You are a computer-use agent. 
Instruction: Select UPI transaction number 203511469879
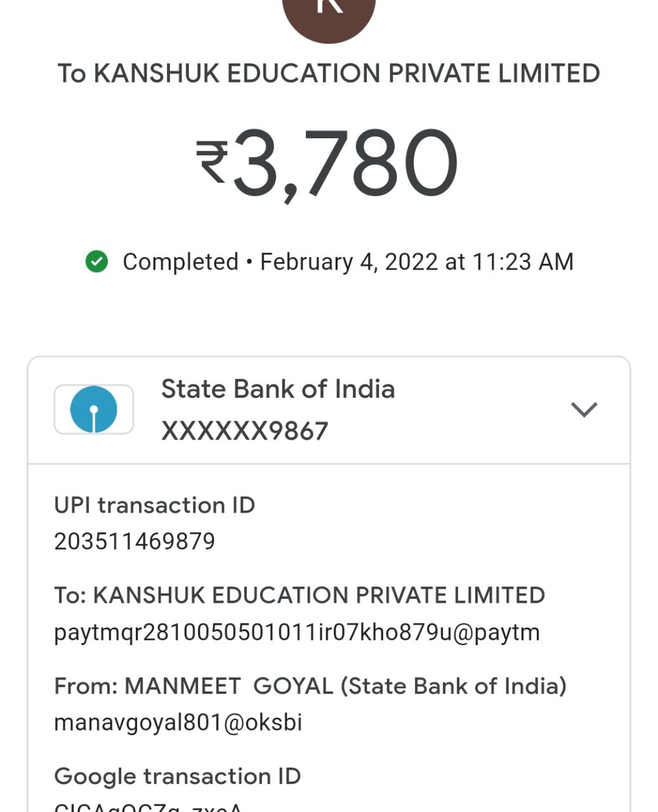pyautogui.click(x=135, y=542)
